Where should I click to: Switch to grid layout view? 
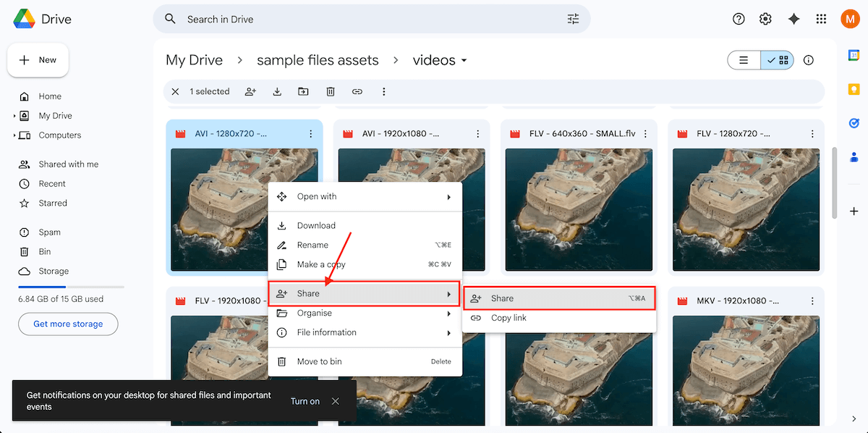coord(778,60)
